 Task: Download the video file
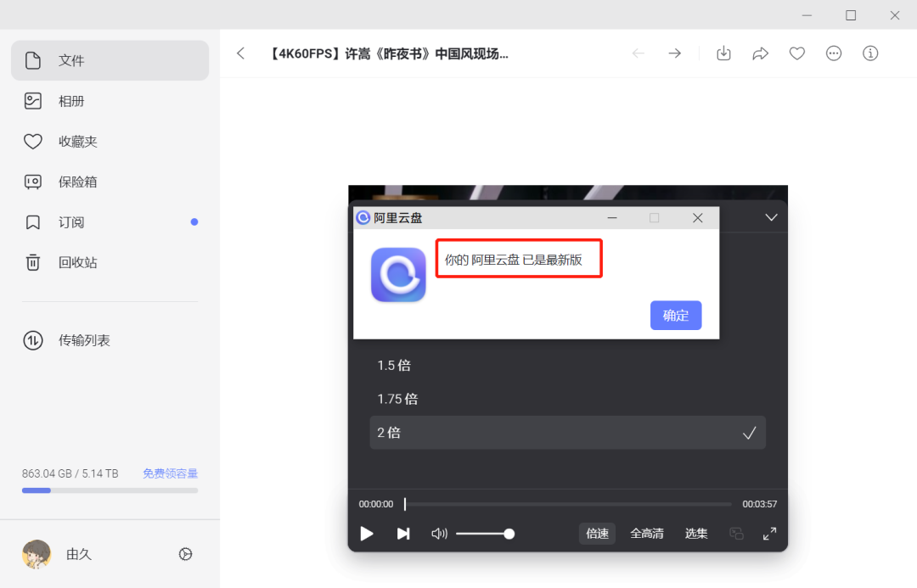pos(723,53)
